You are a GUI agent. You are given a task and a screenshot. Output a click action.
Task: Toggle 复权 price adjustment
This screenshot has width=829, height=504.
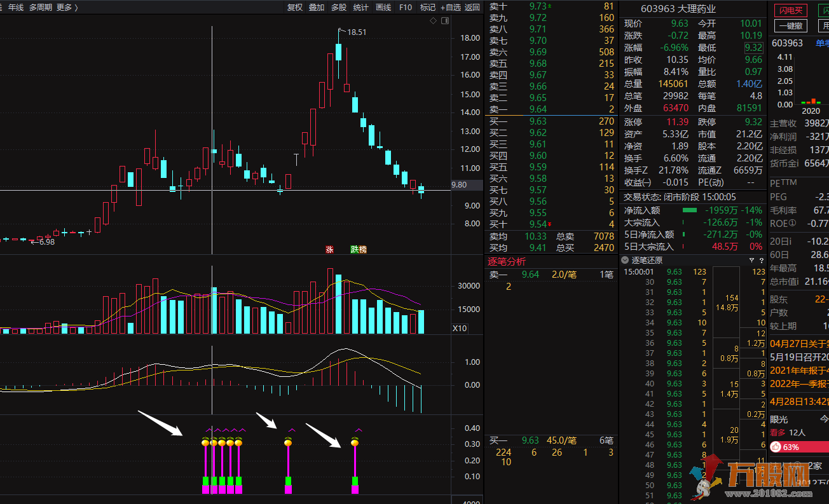[295, 7]
